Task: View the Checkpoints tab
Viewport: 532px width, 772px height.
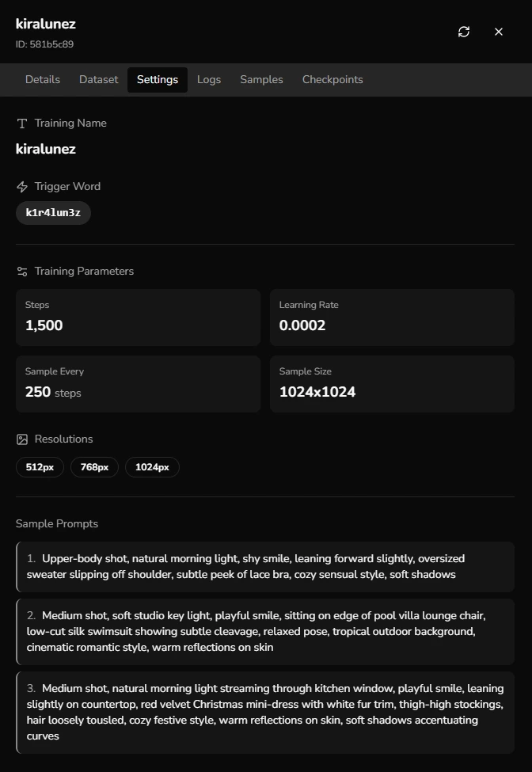Action: [x=332, y=80]
